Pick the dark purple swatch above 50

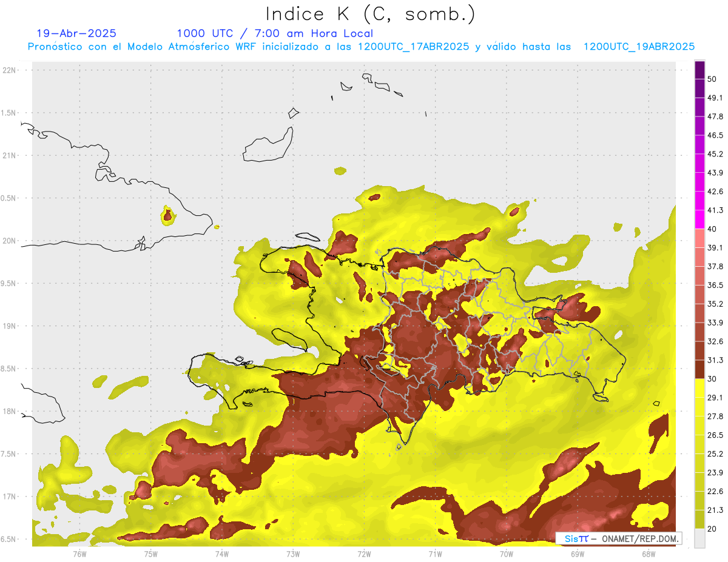(699, 70)
